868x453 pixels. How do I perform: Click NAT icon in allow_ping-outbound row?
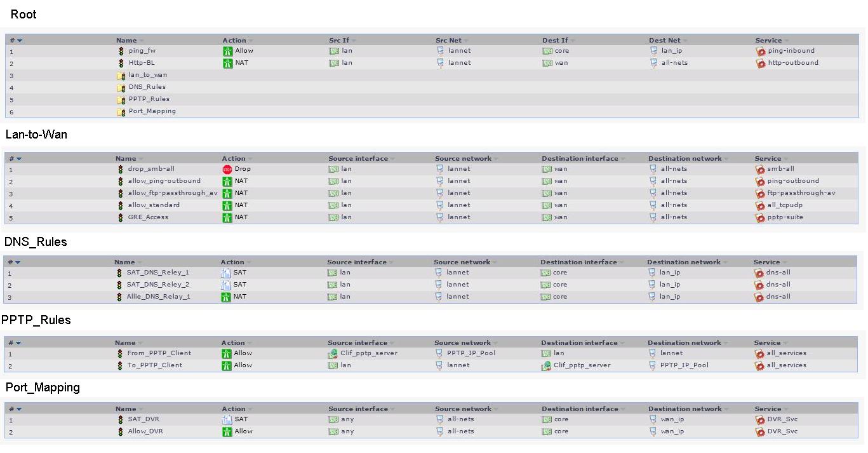(x=227, y=182)
